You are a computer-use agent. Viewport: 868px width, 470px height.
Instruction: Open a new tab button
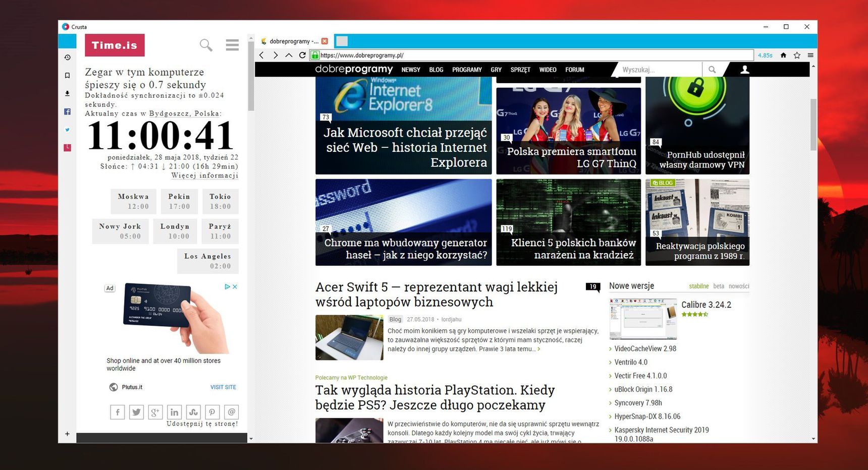point(342,41)
